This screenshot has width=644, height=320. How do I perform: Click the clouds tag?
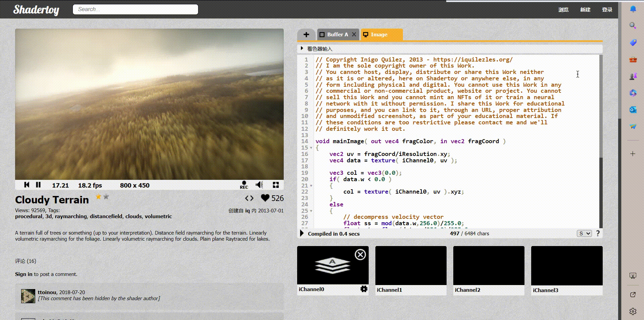pos(133,216)
